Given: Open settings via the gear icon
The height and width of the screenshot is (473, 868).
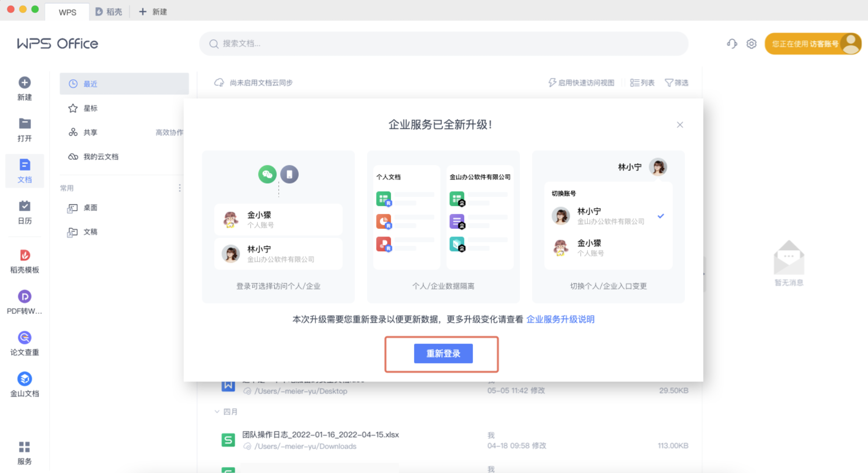Looking at the screenshot, I should point(751,43).
